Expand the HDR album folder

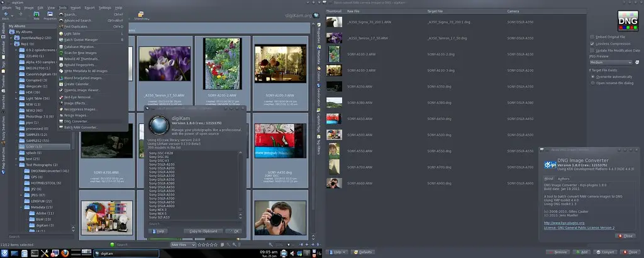pyautogui.click(x=17, y=93)
